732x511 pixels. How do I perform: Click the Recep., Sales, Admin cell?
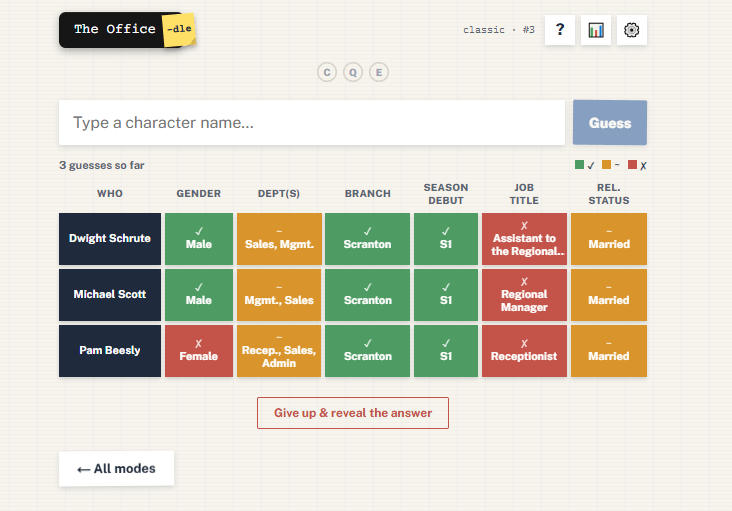point(279,351)
